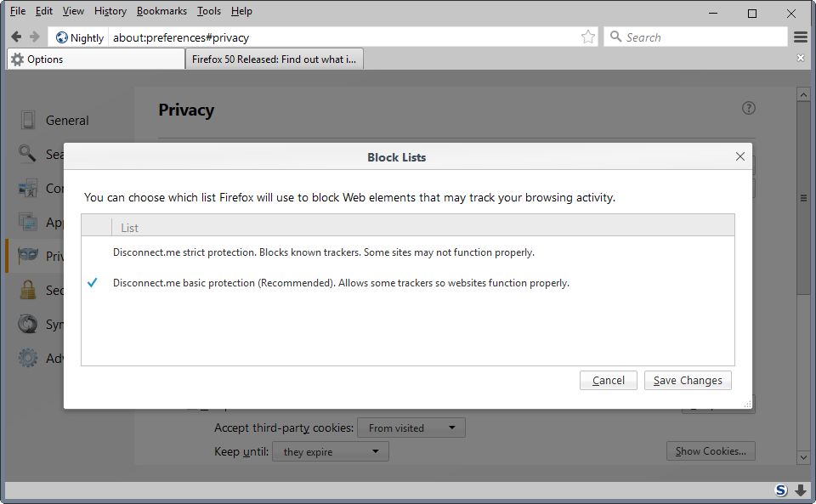Click Save Changes button
The height and width of the screenshot is (504, 816).
pyautogui.click(x=688, y=380)
